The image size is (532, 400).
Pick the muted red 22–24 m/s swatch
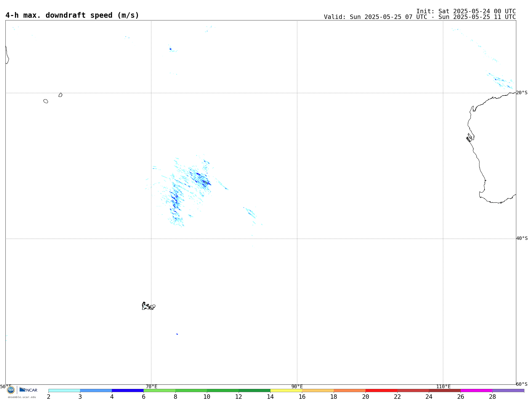(x=413, y=391)
